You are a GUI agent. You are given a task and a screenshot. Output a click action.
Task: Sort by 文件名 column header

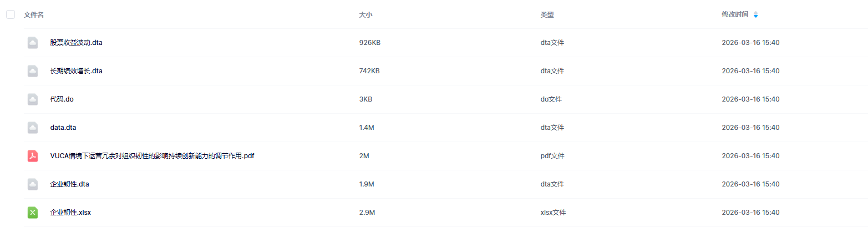(x=34, y=15)
